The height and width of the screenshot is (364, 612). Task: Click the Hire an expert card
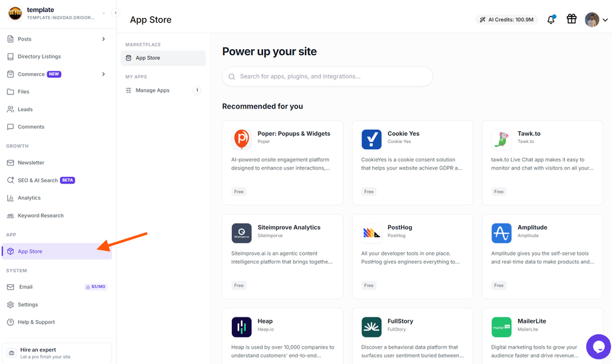57,353
